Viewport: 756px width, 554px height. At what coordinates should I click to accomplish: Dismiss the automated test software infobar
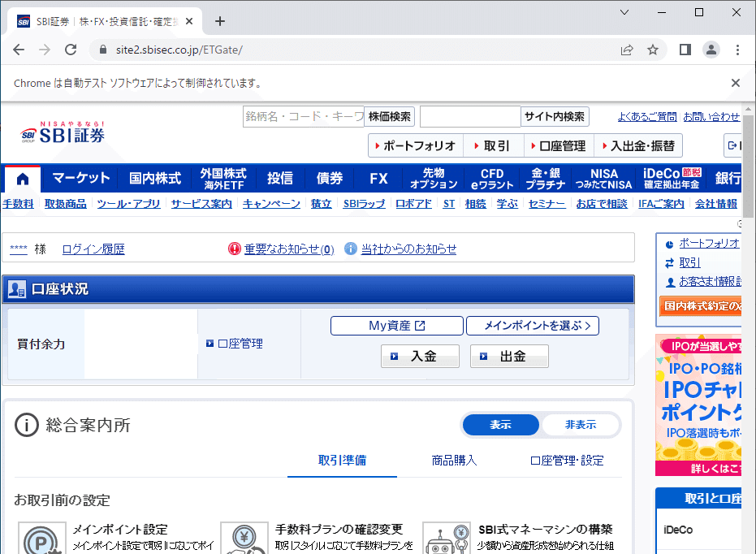tap(735, 83)
